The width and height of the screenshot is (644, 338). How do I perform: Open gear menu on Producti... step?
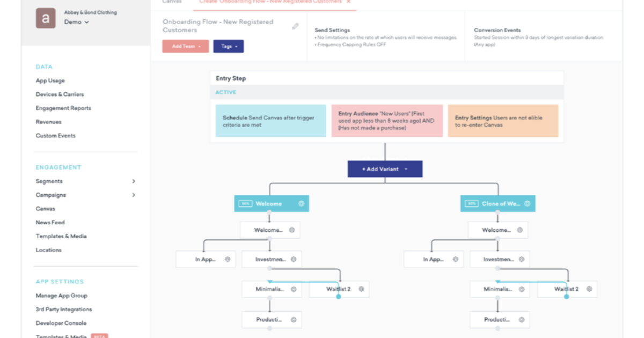pyautogui.click(x=293, y=320)
